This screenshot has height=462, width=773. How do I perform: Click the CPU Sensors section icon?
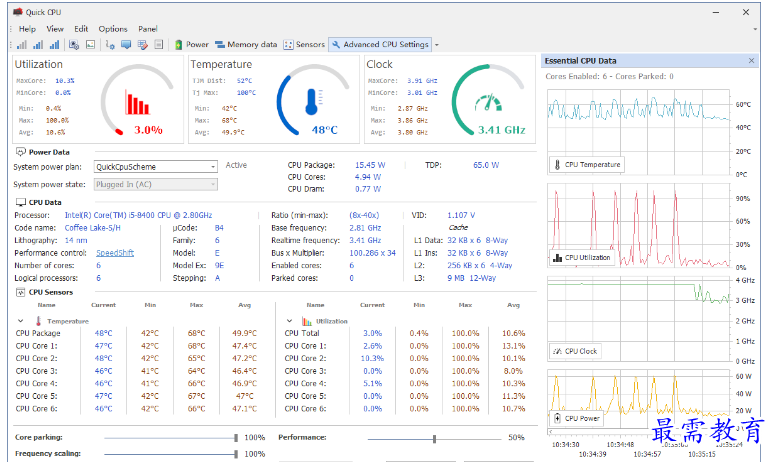[x=21, y=292]
